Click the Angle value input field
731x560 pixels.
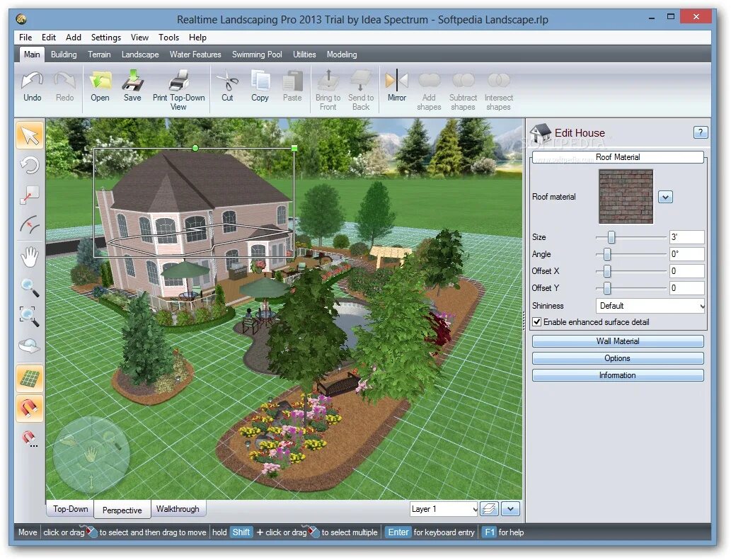point(686,254)
